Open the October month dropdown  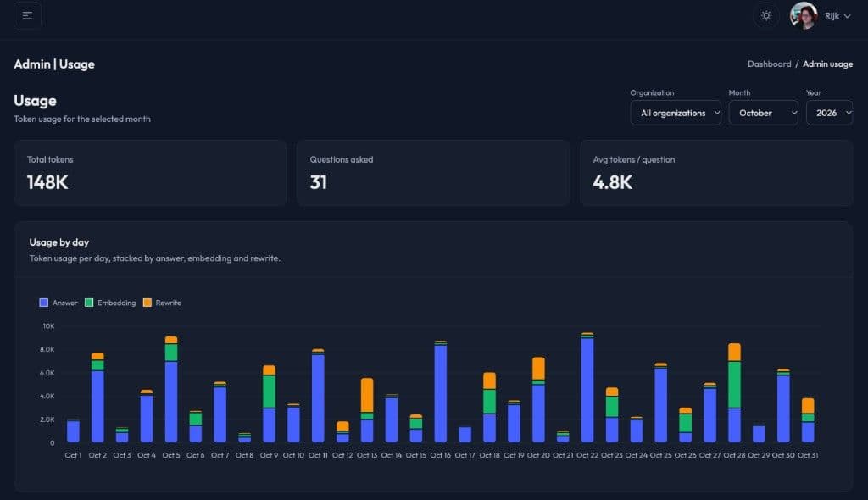pos(764,113)
